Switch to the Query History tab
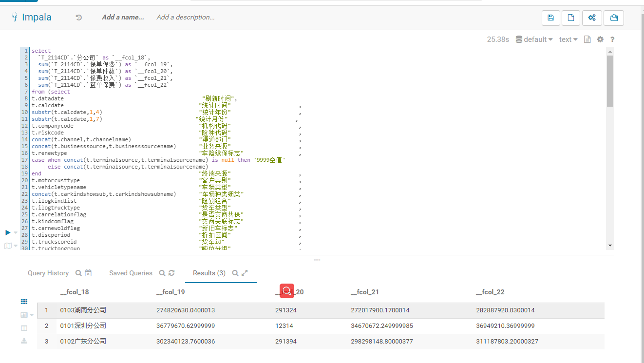This screenshot has width=644, height=363. [x=48, y=273]
